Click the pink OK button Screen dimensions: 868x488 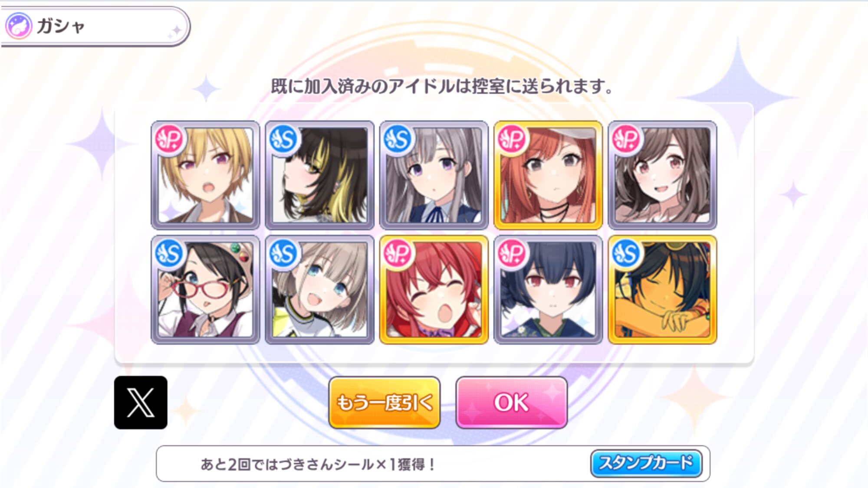point(512,403)
